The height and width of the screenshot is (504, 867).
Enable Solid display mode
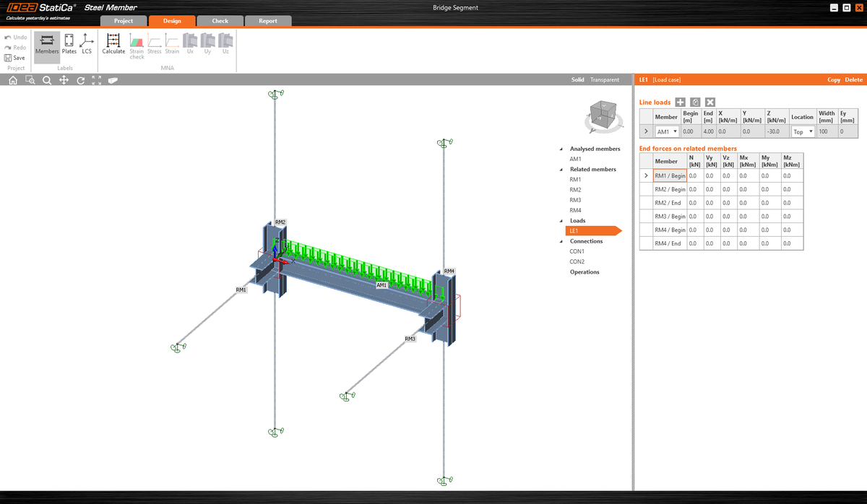point(578,79)
